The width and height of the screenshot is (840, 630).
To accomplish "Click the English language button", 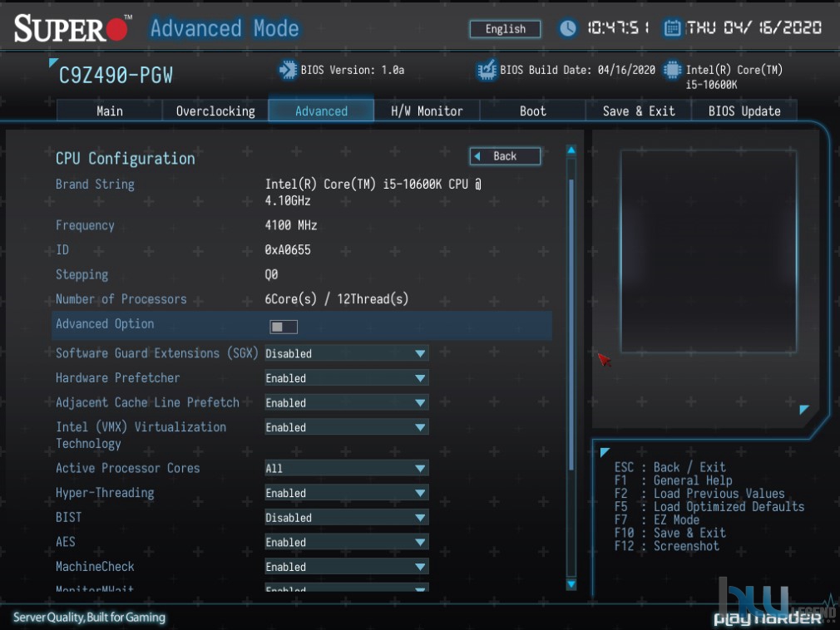I will (505, 29).
